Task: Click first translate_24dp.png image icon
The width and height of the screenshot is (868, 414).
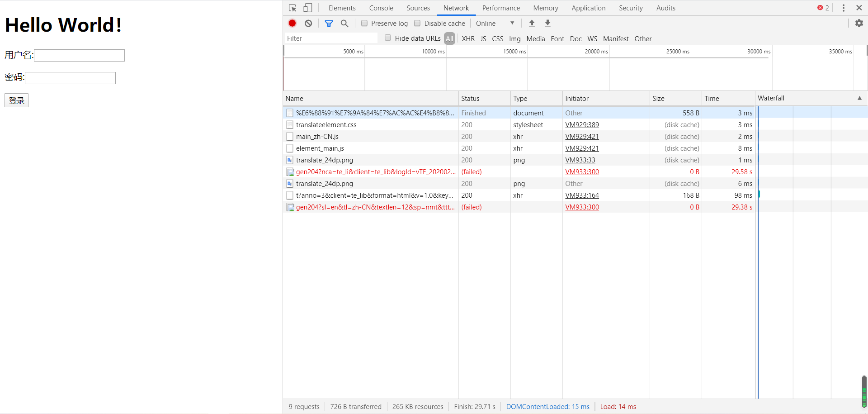Action: [x=290, y=160]
